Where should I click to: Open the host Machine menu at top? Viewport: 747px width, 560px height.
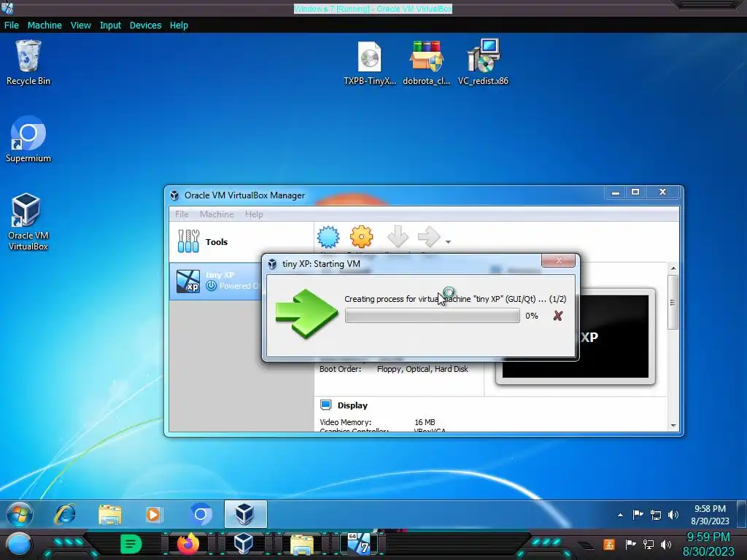tap(44, 26)
